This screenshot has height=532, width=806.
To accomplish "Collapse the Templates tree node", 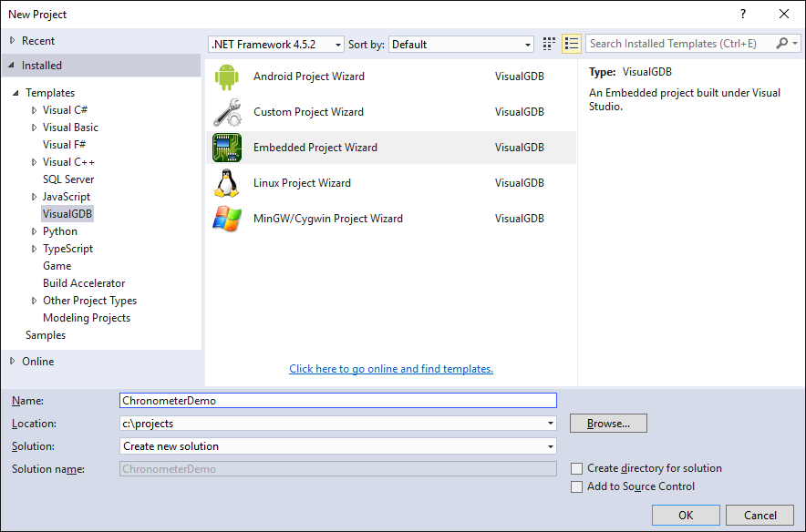I will [15, 93].
